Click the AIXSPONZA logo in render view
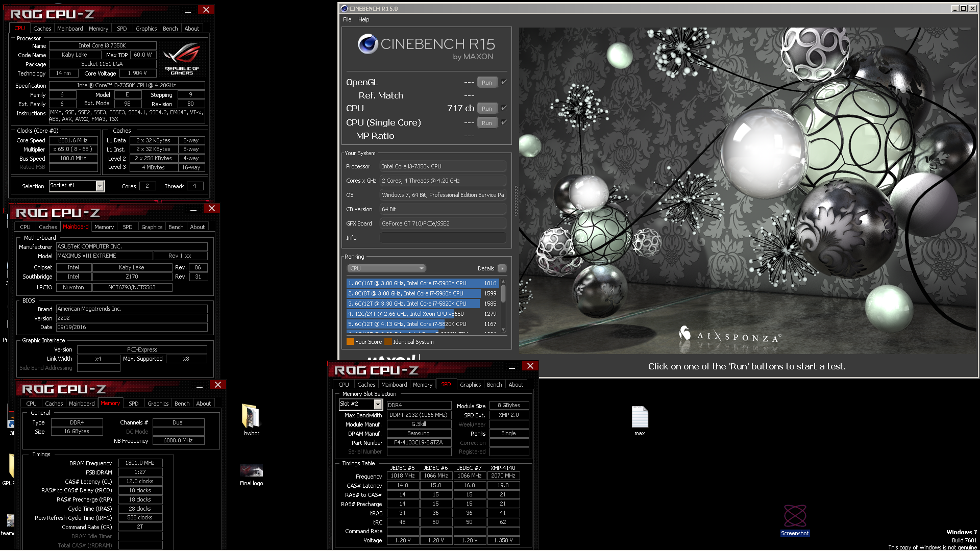This screenshot has width=980, height=551. tap(729, 336)
